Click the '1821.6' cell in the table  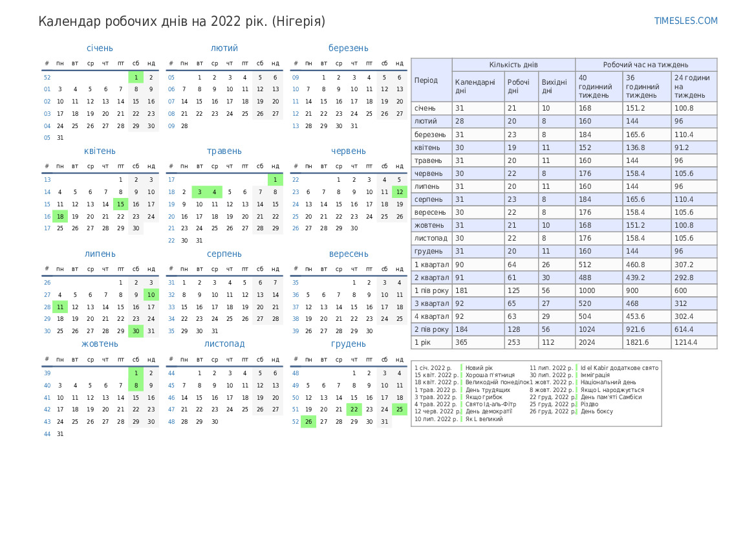coord(647,342)
